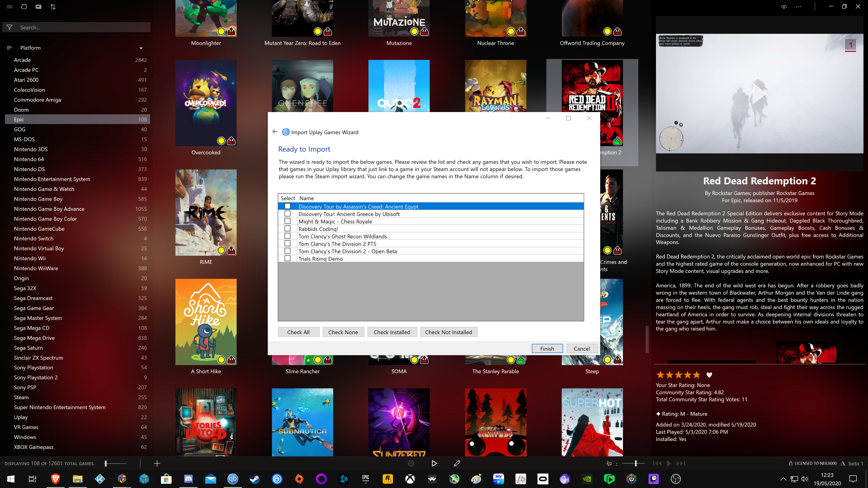Click Cancel in the import wizard
This screenshot has width=868, height=488.
coord(582,349)
